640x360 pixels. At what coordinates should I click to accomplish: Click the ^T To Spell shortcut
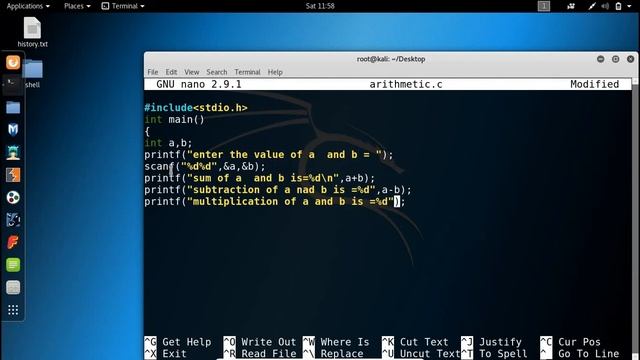tap(494, 353)
